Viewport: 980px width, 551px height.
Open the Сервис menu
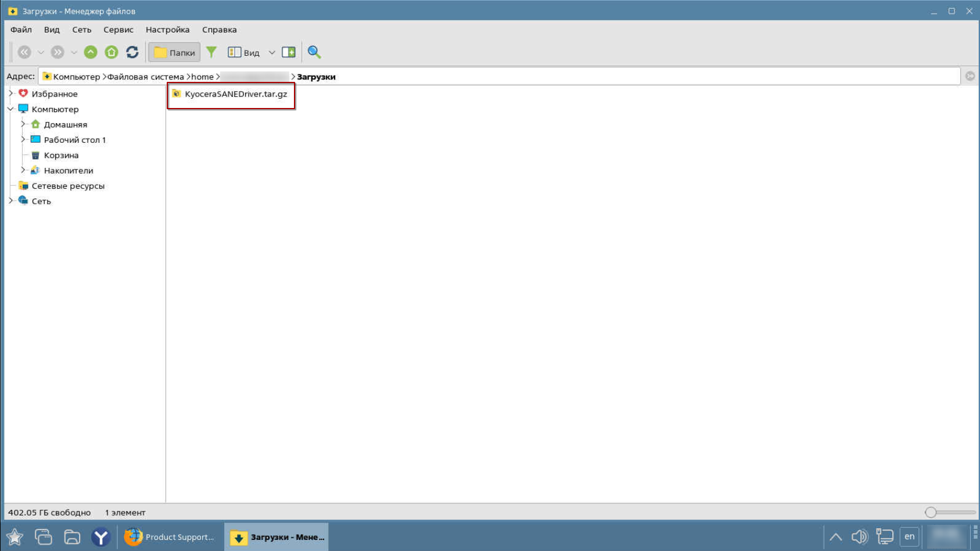point(118,30)
